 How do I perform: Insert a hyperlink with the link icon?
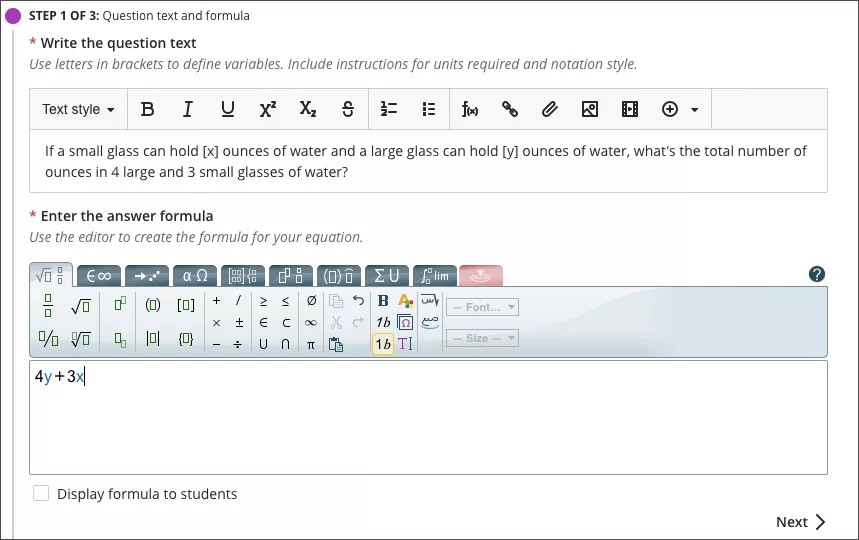(x=510, y=110)
